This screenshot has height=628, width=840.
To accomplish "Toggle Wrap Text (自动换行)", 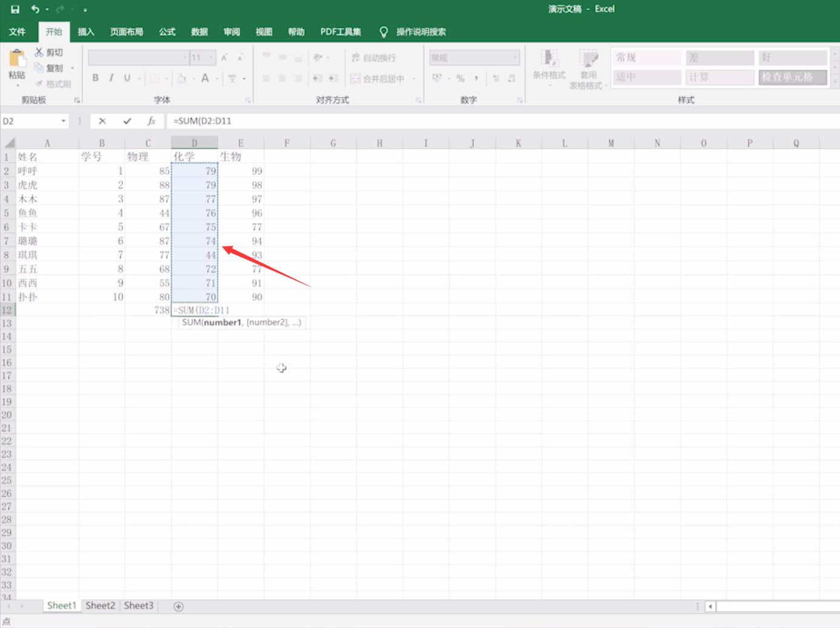I will tap(373, 58).
